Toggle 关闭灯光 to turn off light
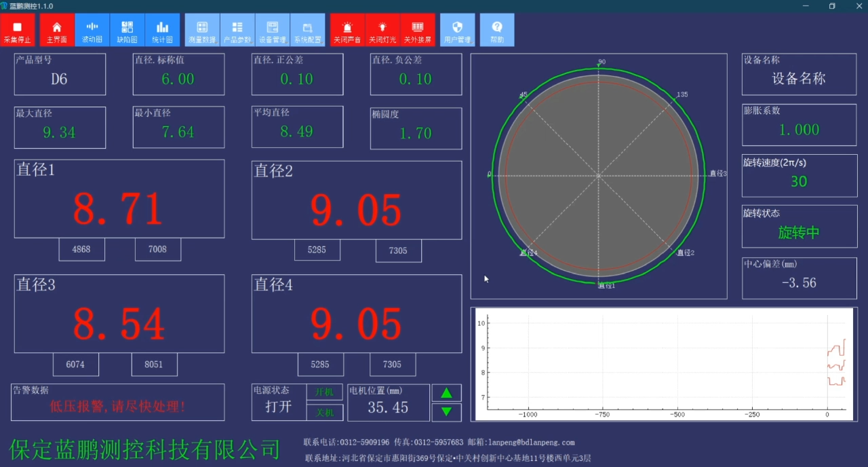This screenshot has height=467, width=868. (x=382, y=31)
